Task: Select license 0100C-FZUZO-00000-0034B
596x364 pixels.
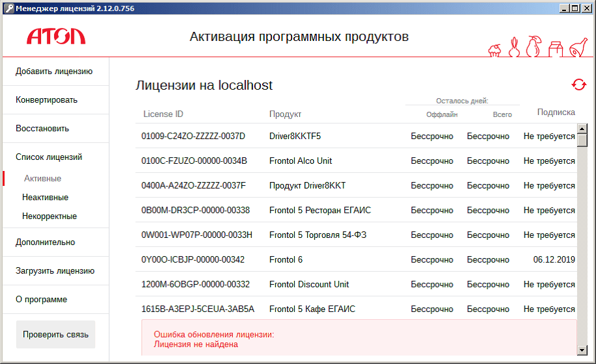Action: coord(194,161)
